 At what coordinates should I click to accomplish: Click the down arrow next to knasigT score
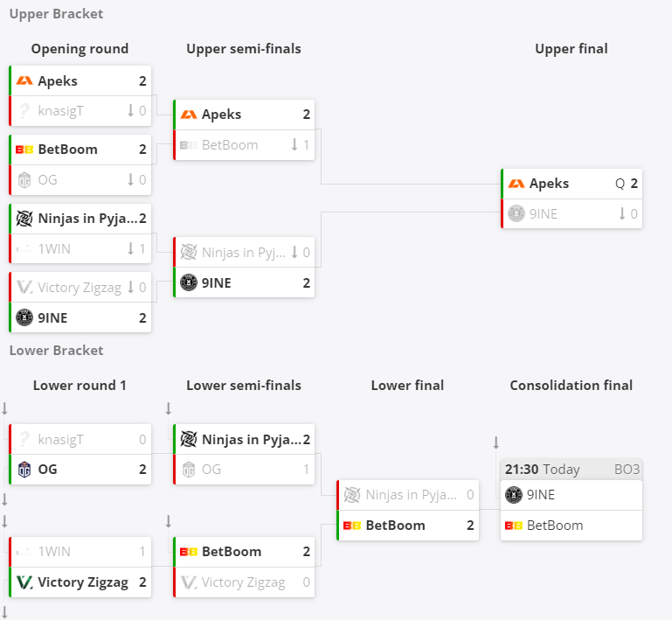click(131, 111)
